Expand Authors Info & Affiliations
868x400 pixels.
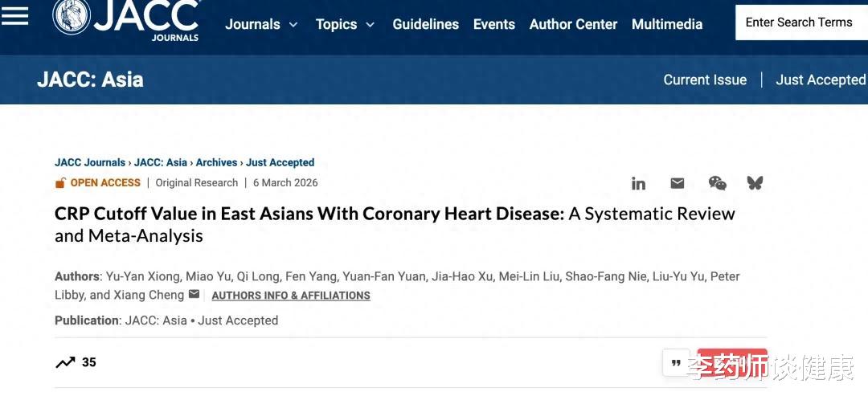coord(291,296)
